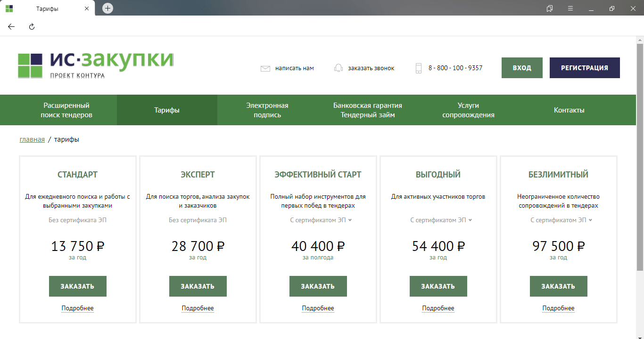This screenshot has width=644, height=339.
Task: Click the 'СТАНДАРТ' tariff heading
Action: tap(78, 175)
